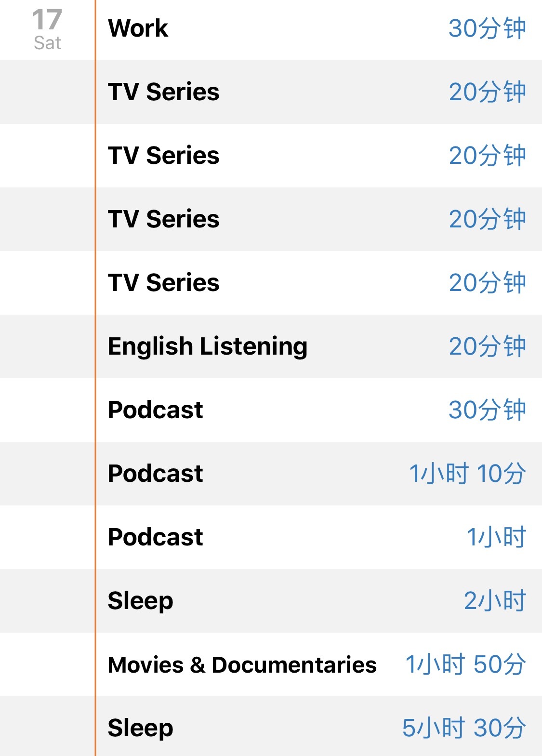Tap the 20分钟 duration of English Listening
Viewport: 542px width, 756px height.
[x=487, y=346]
